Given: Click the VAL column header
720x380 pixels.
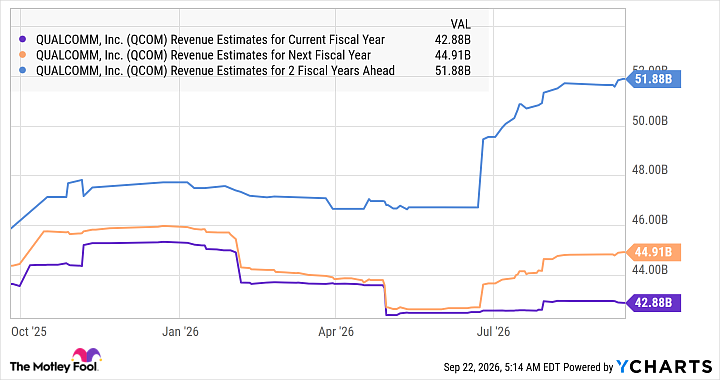Looking at the screenshot, I should coord(461,24).
